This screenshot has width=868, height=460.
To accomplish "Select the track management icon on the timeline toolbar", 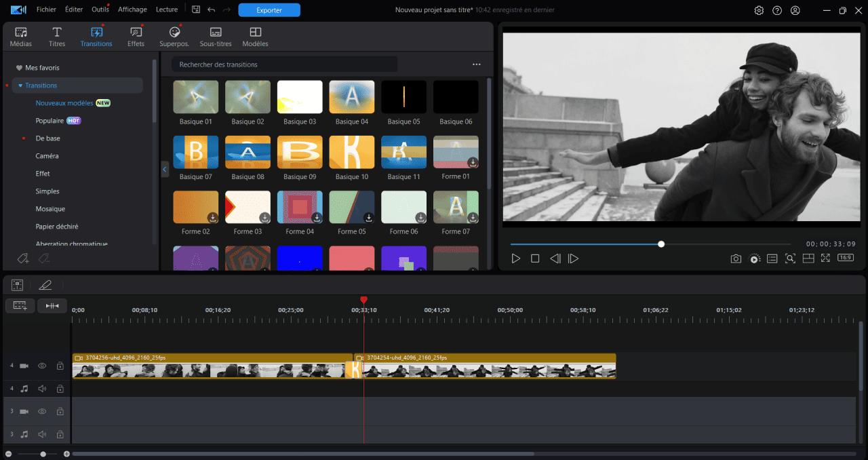I will tap(17, 285).
